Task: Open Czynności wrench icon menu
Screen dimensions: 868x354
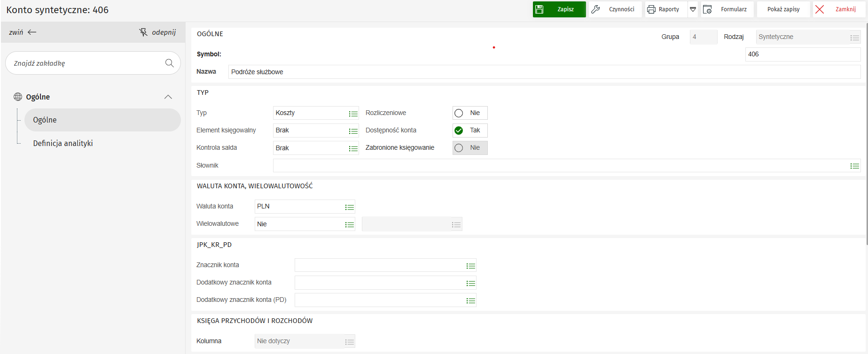Action: pos(595,9)
